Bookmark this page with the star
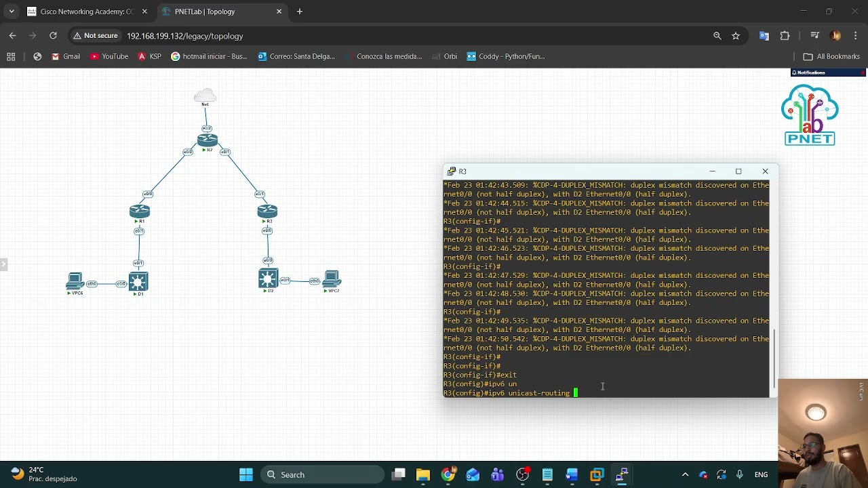 [x=736, y=36]
